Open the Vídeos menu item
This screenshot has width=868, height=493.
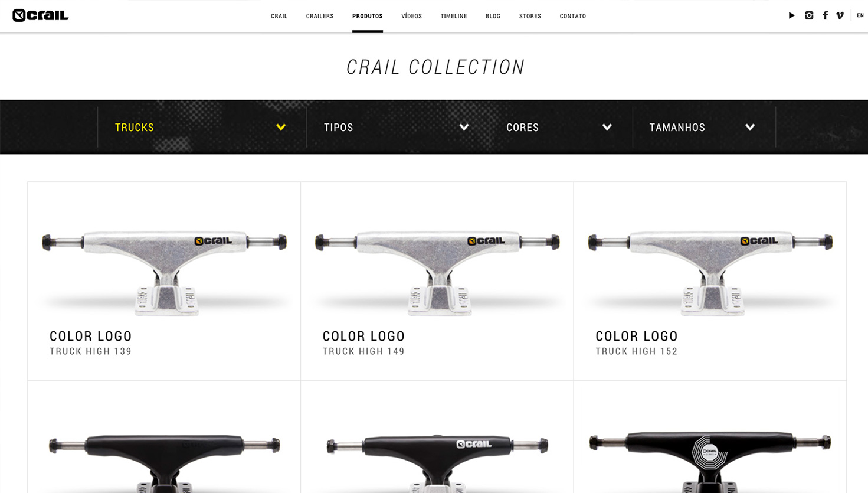[x=411, y=16]
